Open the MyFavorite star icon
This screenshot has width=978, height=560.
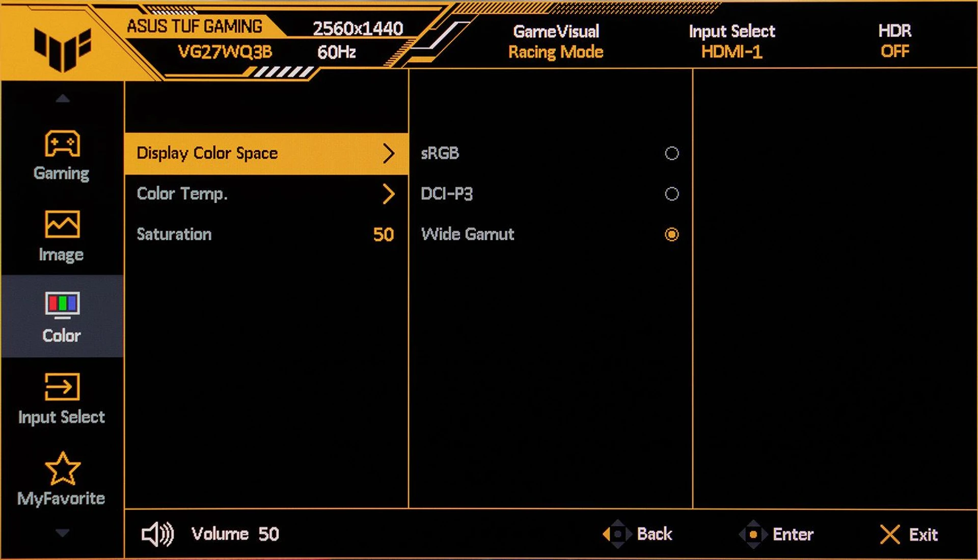[62, 468]
